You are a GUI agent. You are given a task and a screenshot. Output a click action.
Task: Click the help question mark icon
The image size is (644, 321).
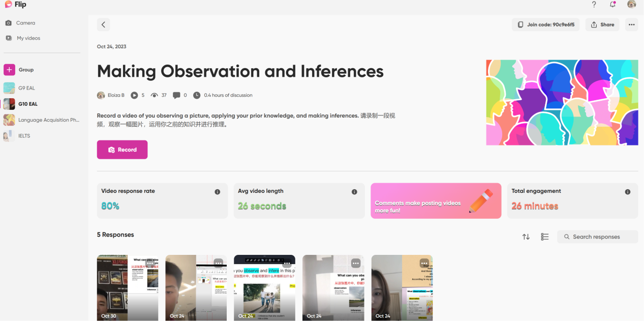click(594, 5)
